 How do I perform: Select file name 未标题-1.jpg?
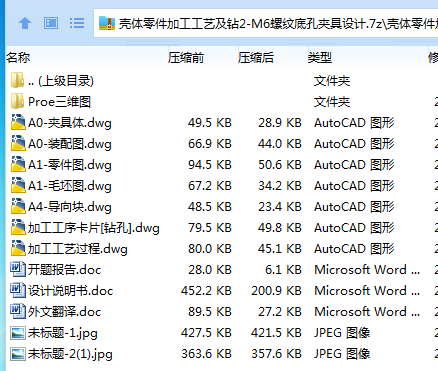click(x=63, y=333)
